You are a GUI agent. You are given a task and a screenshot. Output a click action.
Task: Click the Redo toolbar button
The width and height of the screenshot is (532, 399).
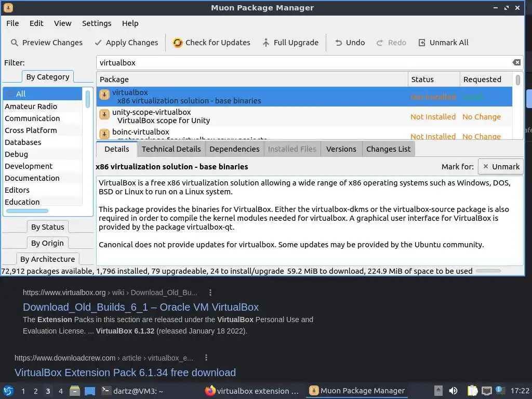click(391, 43)
